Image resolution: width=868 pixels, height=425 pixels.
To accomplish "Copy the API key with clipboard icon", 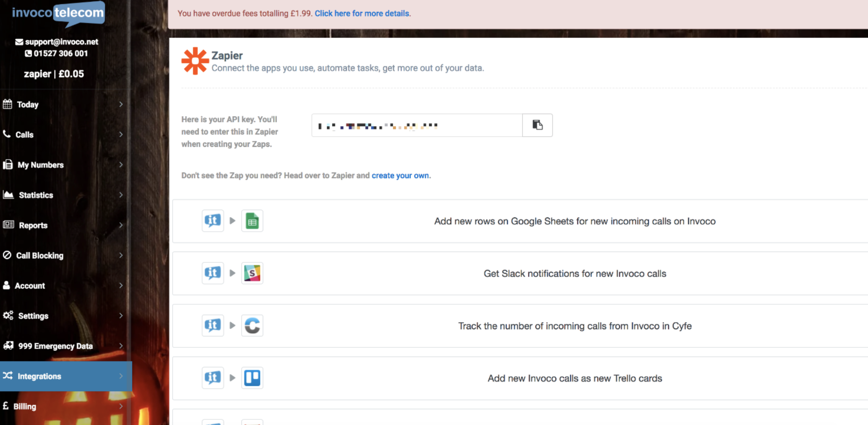I will tap(537, 125).
